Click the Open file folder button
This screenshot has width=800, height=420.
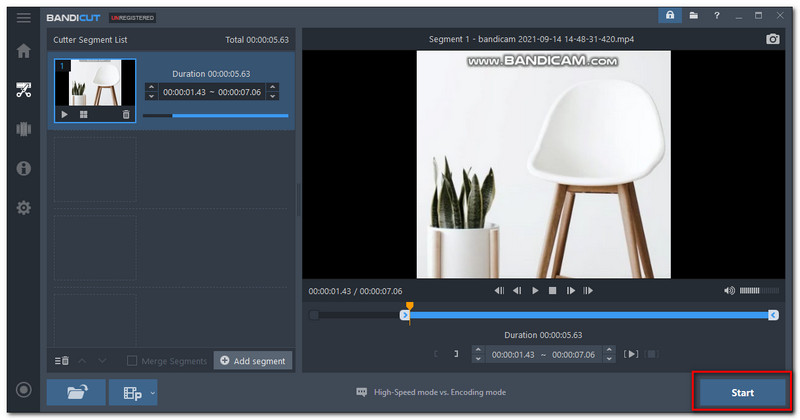(76, 392)
